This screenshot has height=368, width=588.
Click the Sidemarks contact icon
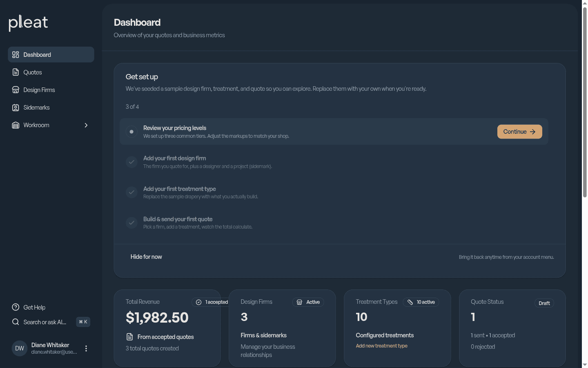(x=16, y=108)
